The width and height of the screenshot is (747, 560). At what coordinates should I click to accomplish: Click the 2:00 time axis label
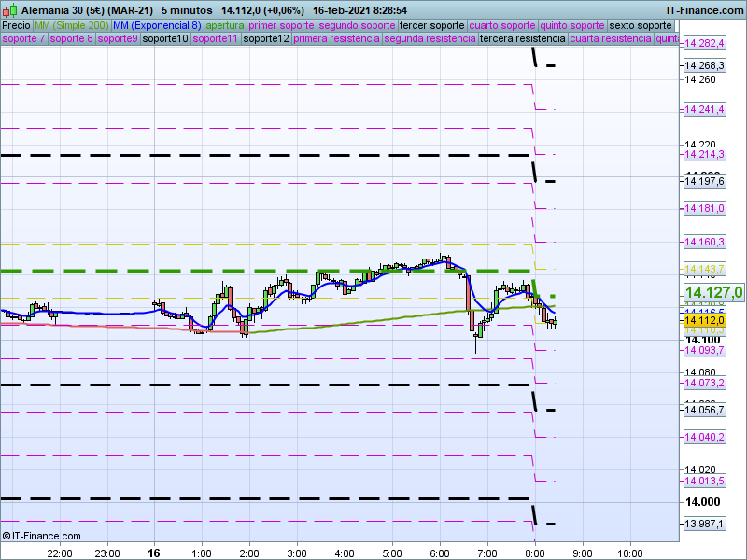click(249, 553)
